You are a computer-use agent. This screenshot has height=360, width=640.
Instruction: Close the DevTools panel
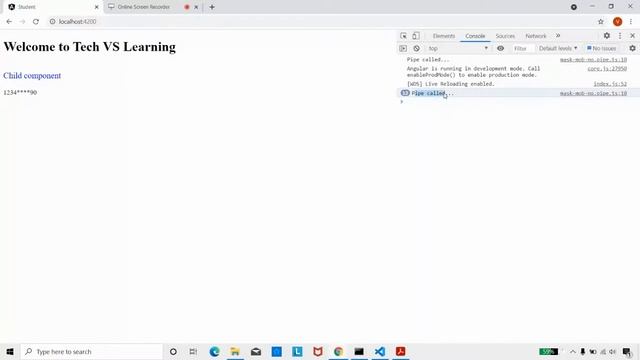pyautogui.click(x=632, y=36)
